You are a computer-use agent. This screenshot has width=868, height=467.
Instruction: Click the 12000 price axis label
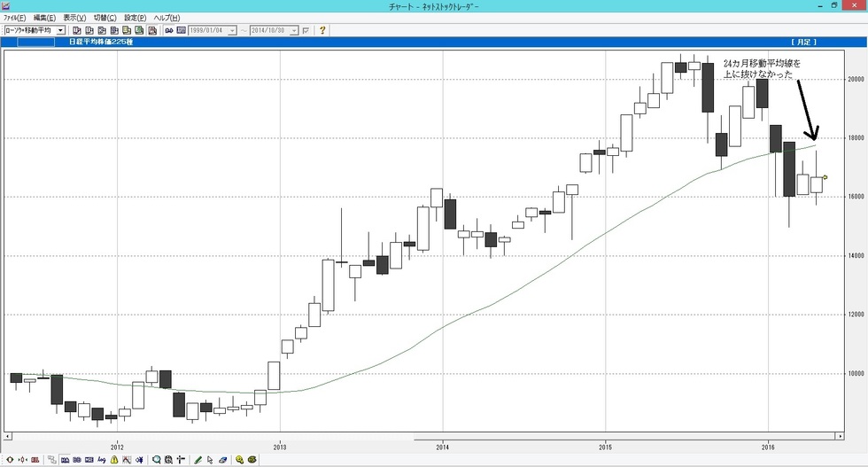856,315
